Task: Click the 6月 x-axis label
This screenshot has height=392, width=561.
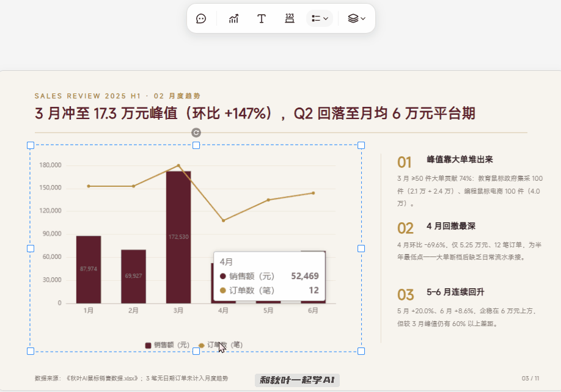Action: [313, 311]
